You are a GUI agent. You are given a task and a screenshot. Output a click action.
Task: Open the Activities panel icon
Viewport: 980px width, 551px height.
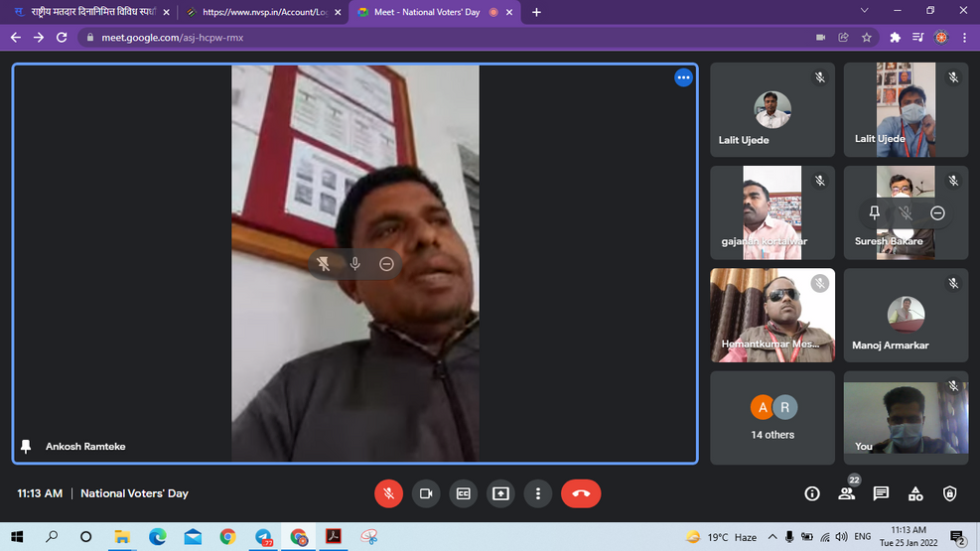point(915,493)
